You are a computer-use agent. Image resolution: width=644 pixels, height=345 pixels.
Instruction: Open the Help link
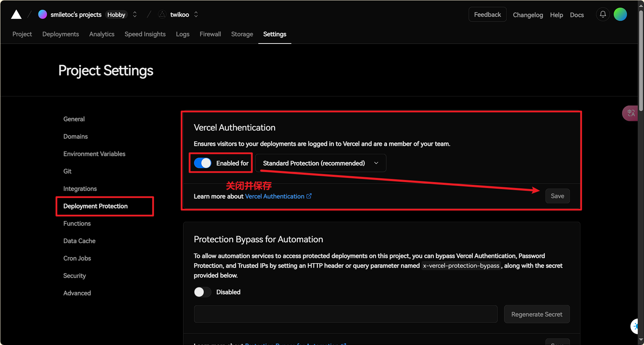click(x=556, y=15)
